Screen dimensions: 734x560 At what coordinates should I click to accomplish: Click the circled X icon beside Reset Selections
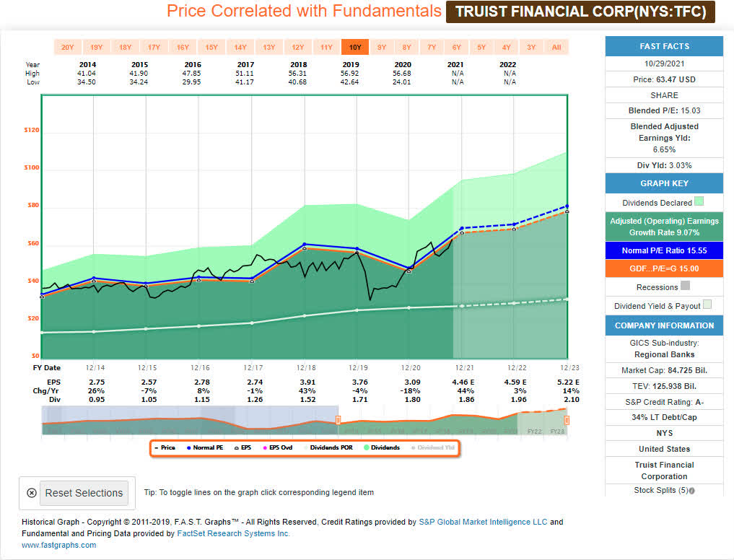32,493
